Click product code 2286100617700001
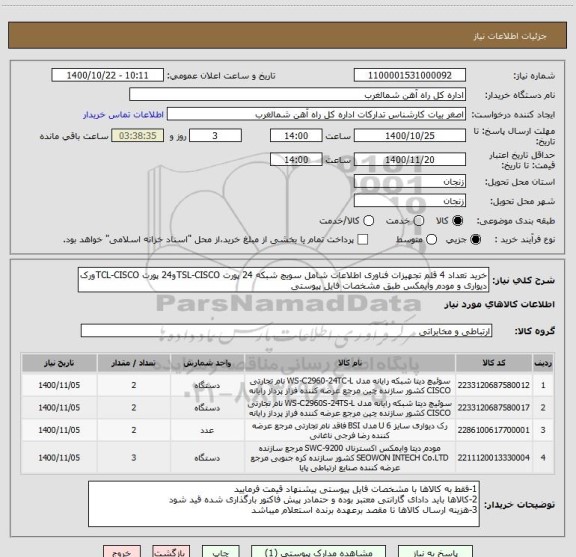The image size is (576, 557). [x=494, y=430]
